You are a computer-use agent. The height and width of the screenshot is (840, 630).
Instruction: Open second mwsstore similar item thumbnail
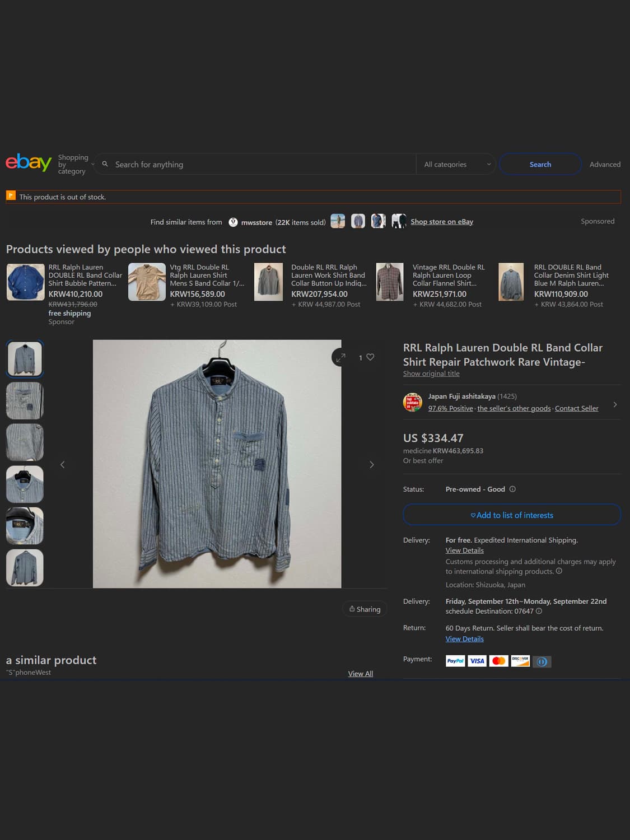[x=358, y=221]
